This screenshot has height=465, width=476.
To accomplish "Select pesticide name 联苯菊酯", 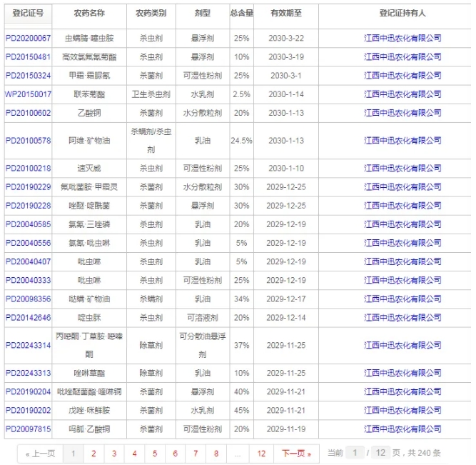I will click(89, 94).
